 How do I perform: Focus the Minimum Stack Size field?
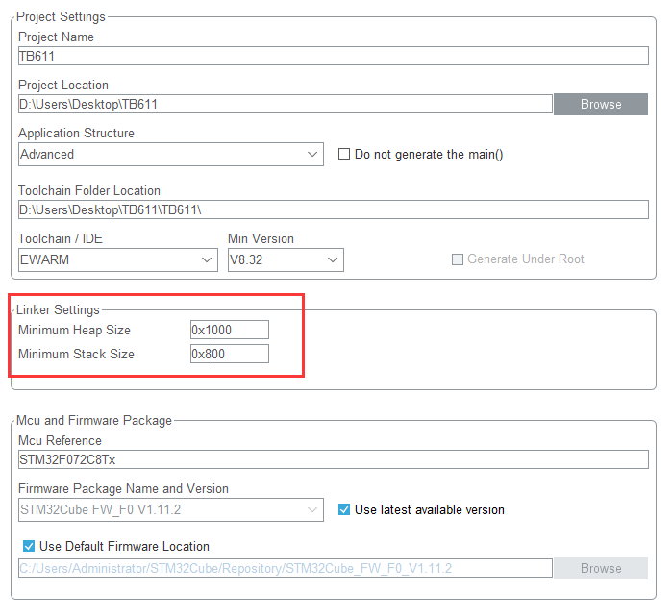coord(230,354)
